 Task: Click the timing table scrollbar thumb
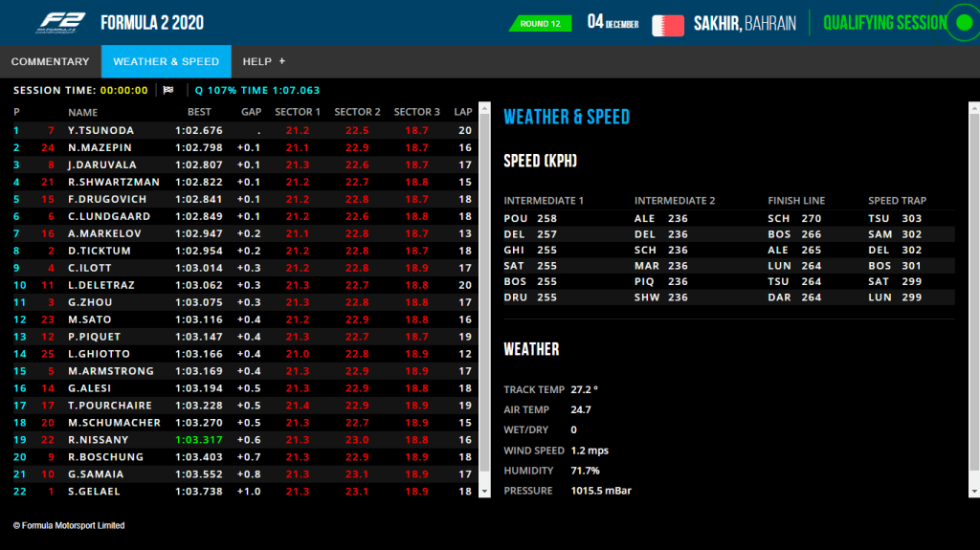(484, 293)
